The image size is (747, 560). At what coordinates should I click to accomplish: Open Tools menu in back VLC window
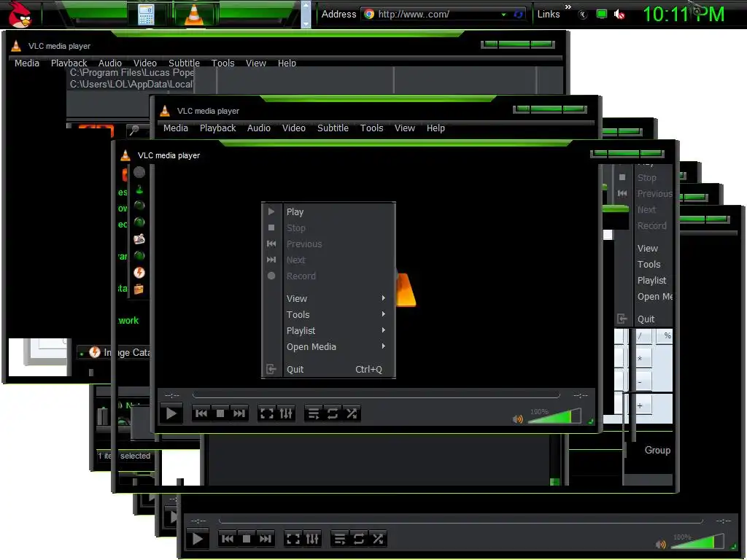pyautogui.click(x=223, y=63)
